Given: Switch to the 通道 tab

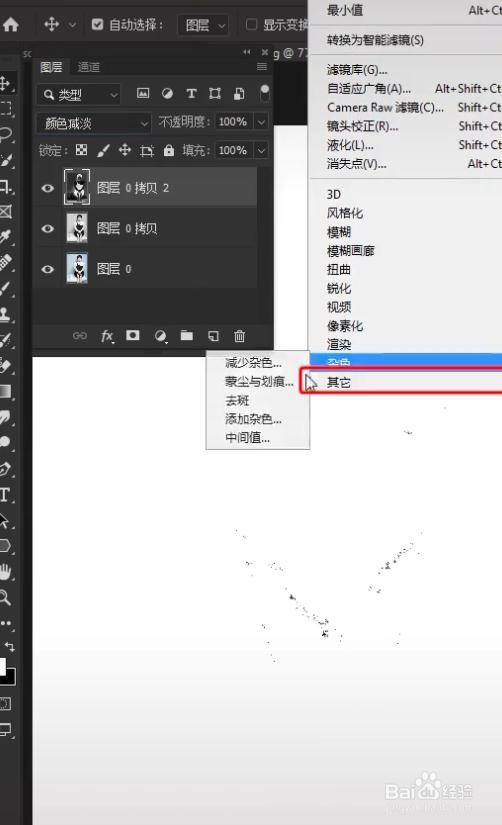Looking at the screenshot, I should [88, 67].
